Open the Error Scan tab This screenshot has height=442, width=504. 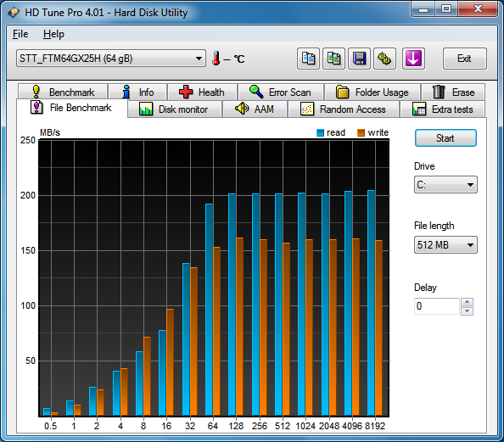[x=281, y=92]
